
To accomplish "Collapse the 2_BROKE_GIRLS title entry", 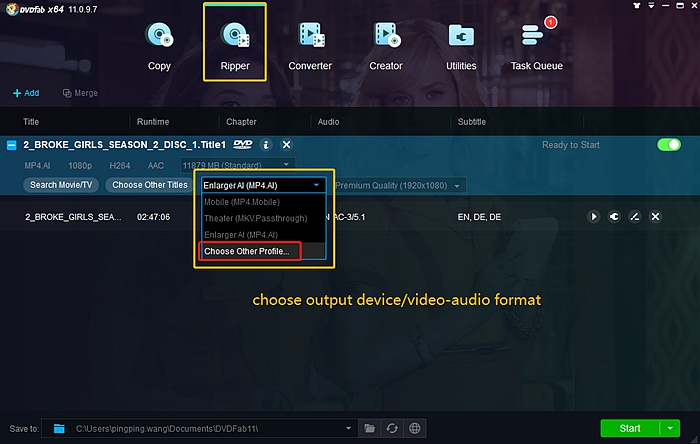I will [12, 145].
